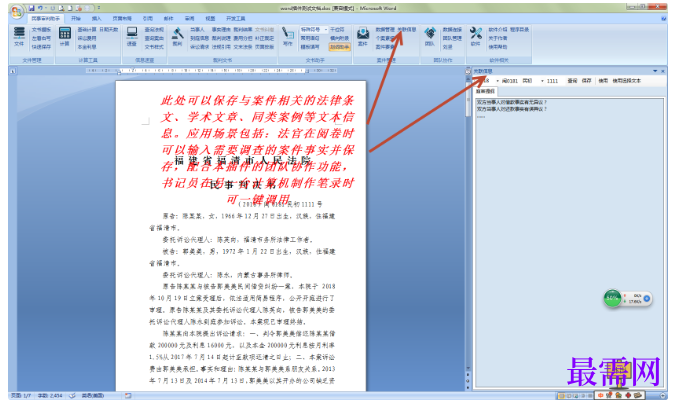Image resolution: width=679 pixels, height=403 pixels.
Task: Open the 审阅 ribbon tab
Action: pyautogui.click(x=190, y=19)
